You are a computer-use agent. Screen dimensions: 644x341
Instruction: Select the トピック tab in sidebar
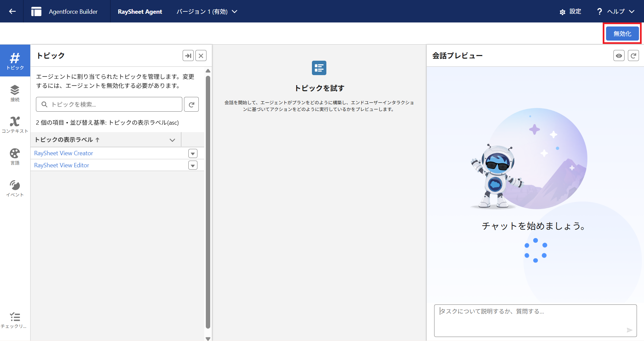[x=15, y=61]
